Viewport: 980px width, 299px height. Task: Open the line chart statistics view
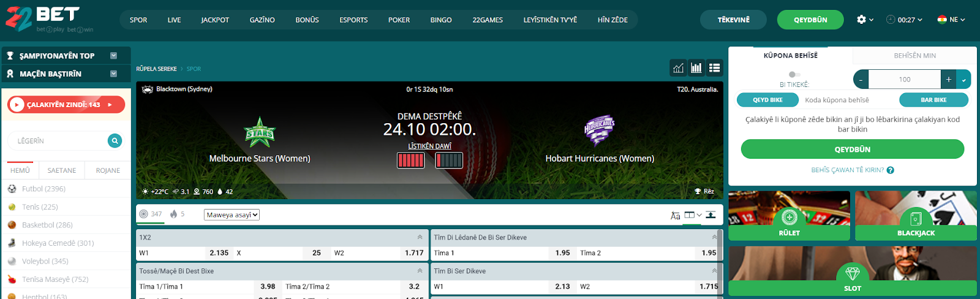[x=678, y=68]
